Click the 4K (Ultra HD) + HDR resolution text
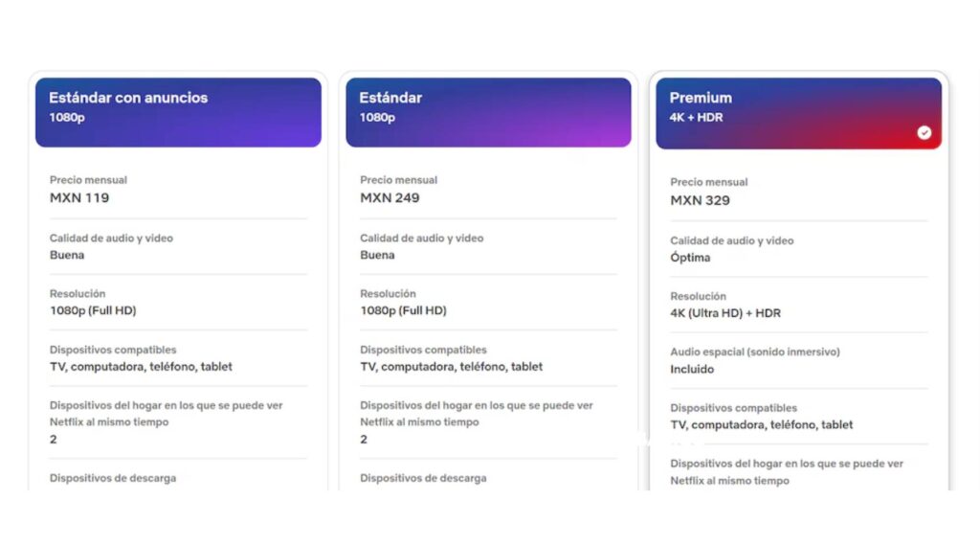Viewport: 980px width, 545px height. (x=725, y=313)
